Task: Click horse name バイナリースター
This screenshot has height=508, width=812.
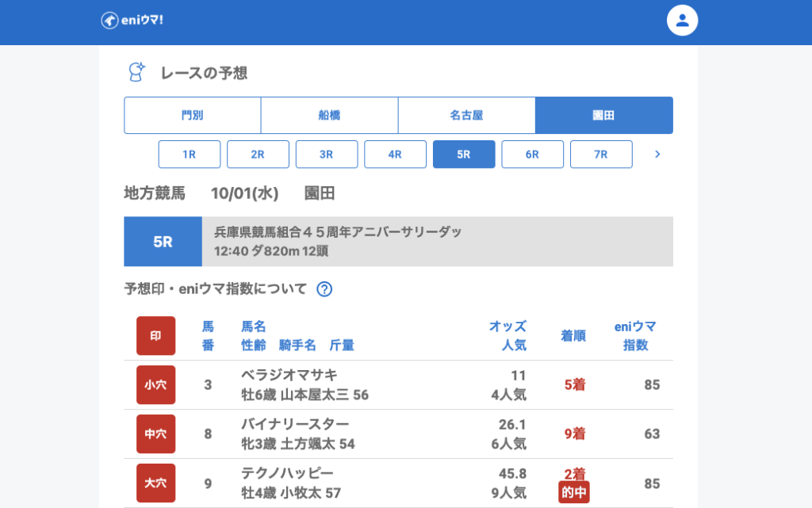Action: coord(295,424)
